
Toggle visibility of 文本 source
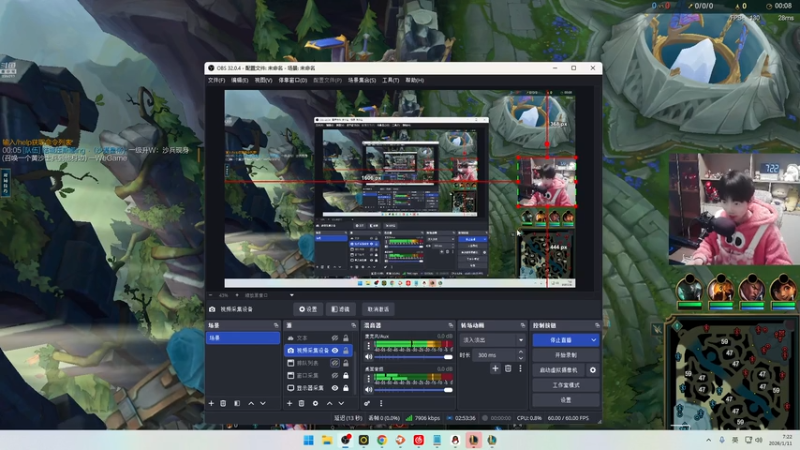(335, 338)
